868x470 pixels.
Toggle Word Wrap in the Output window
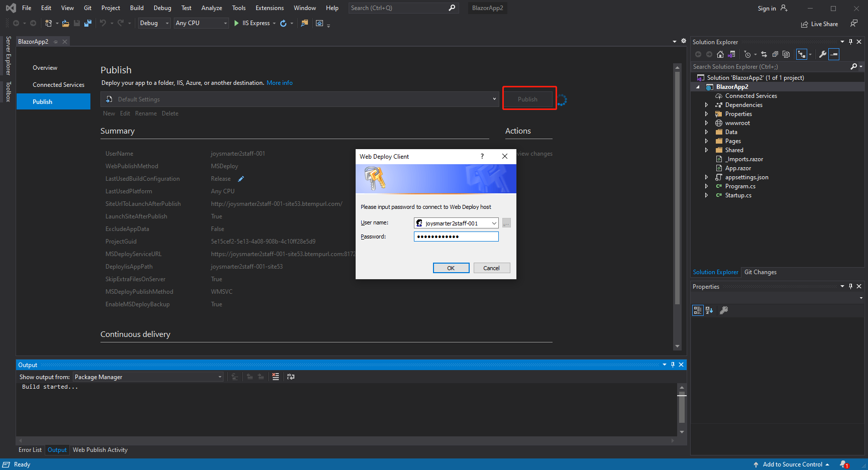click(291, 377)
